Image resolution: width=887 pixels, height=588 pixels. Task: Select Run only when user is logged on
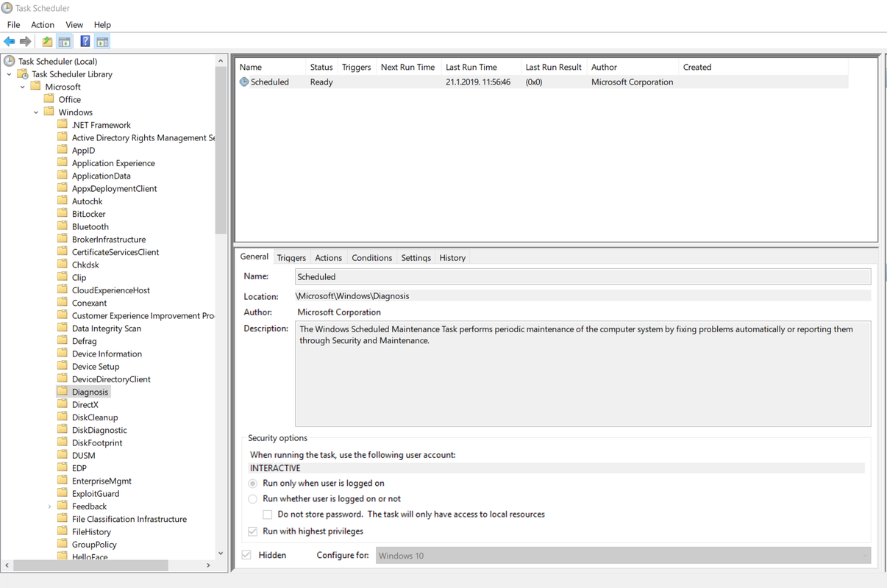[x=252, y=484]
